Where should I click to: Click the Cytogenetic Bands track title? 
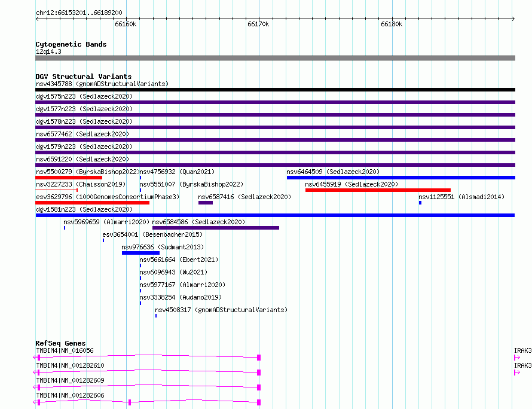pos(71,44)
